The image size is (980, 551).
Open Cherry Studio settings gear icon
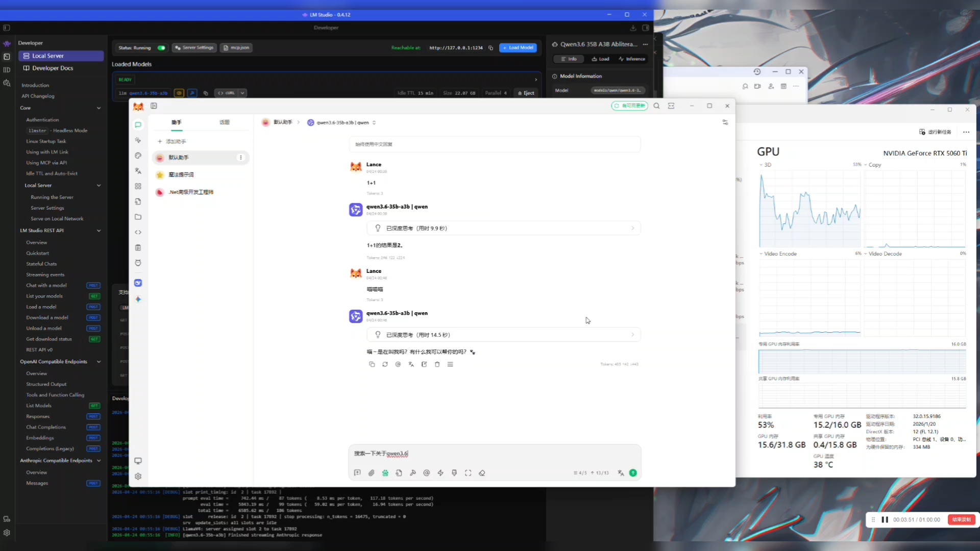[x=138, y=476]
